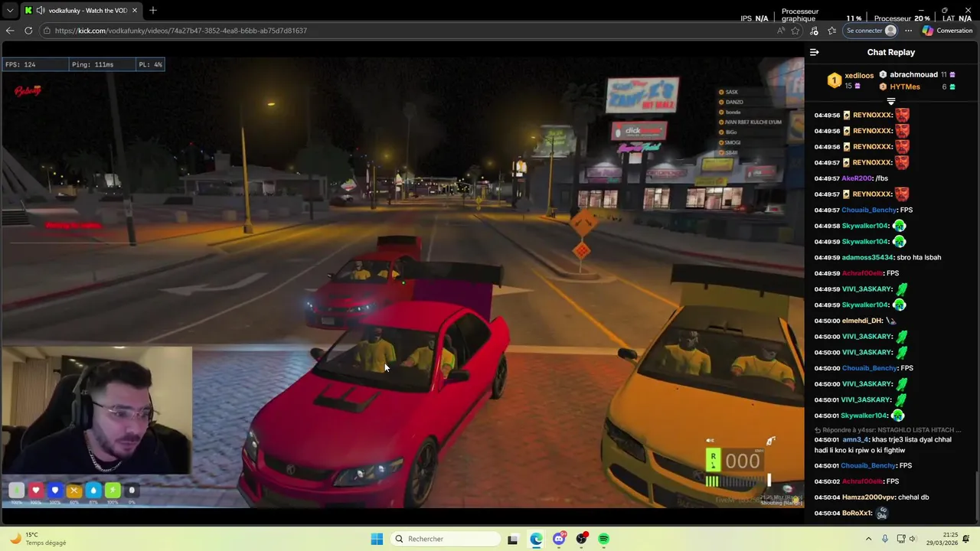Click username adamoss35434 in chat
This screenshot has width=980, height=551.
(867, 257)
